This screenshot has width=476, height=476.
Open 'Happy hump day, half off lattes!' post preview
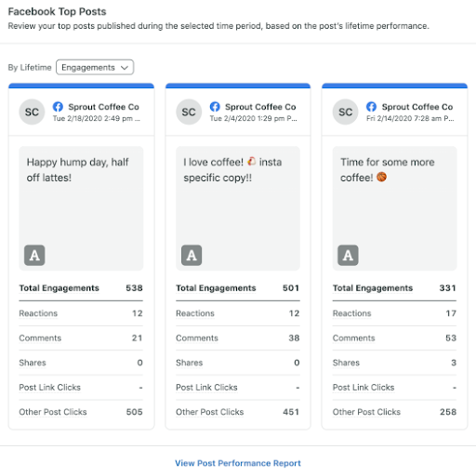pos(81,208)
